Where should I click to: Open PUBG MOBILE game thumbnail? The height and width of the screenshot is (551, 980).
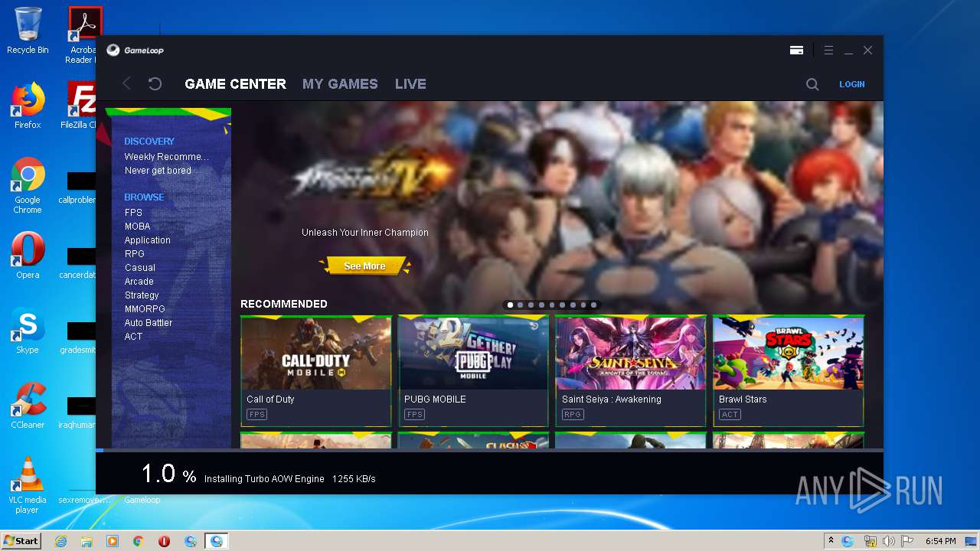click(473, 353)
